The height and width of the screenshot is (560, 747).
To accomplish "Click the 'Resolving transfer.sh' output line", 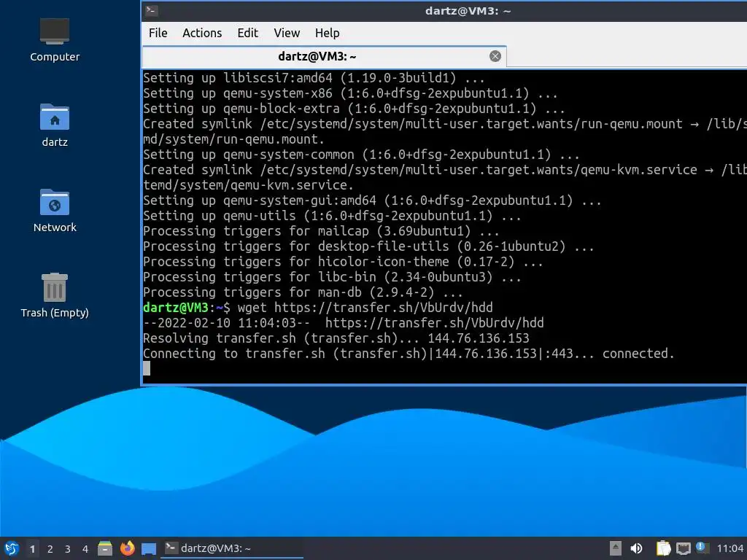I will pos(336,338).
